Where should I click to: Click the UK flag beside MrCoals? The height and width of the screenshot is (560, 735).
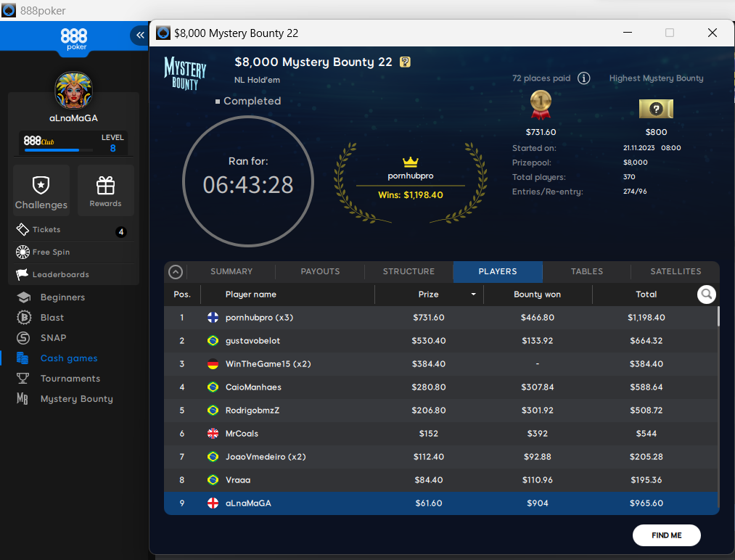[213, 434]
